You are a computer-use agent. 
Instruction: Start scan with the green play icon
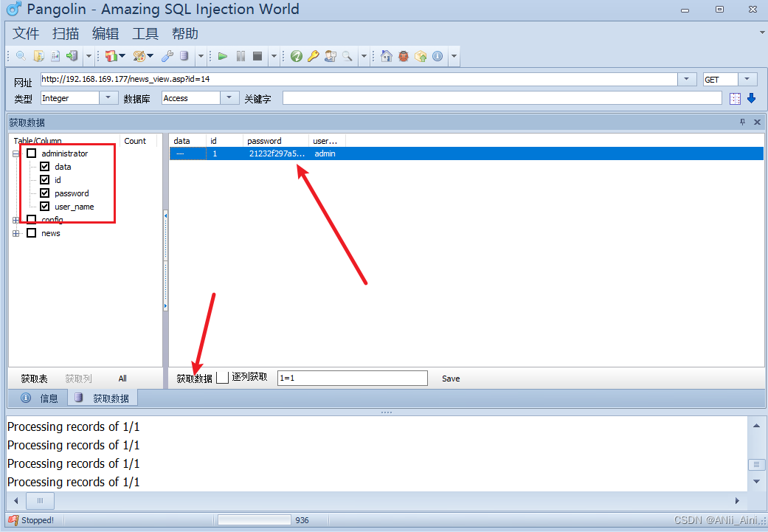pos(223,56)
